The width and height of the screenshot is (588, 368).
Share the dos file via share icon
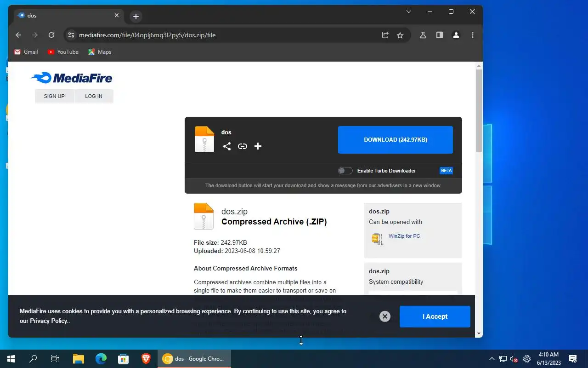227,146
